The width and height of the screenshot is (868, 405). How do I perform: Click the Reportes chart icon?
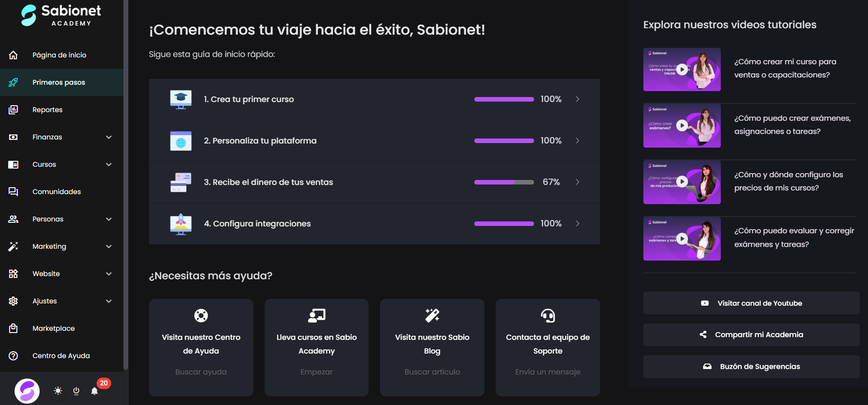(13, 110)
